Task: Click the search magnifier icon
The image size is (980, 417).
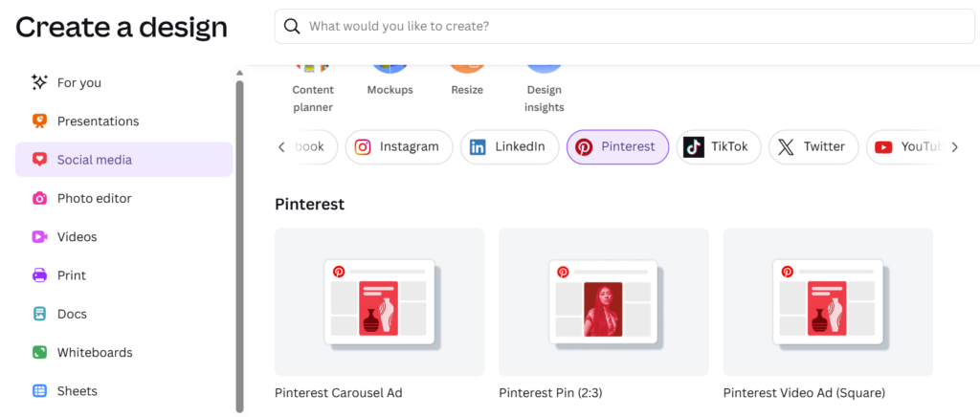Action: click(293, 27)
